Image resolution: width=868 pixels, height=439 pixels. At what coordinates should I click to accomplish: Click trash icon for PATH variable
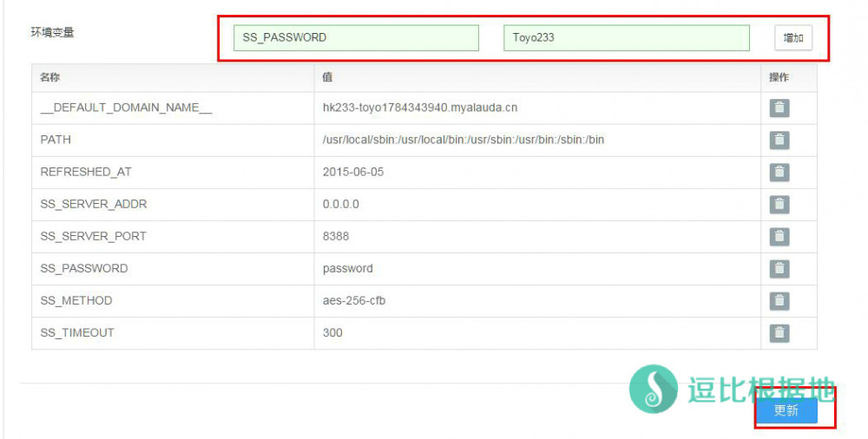[x=779, y=141]
